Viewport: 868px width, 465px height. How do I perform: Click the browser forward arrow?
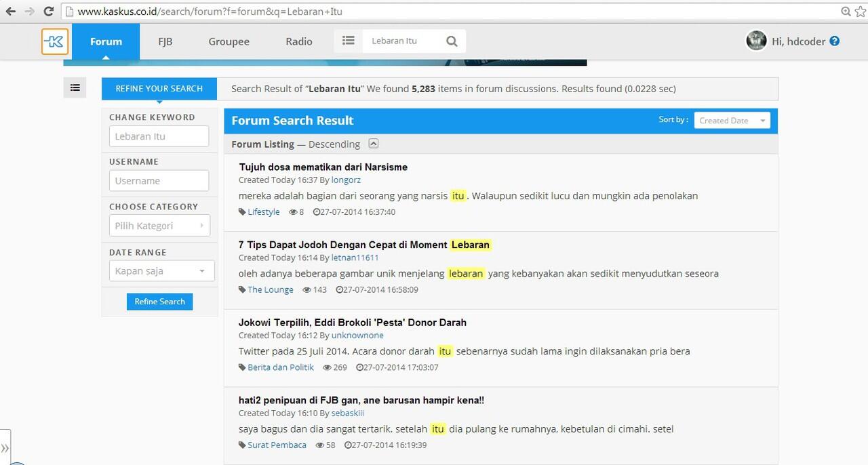(x=29, y=12)
